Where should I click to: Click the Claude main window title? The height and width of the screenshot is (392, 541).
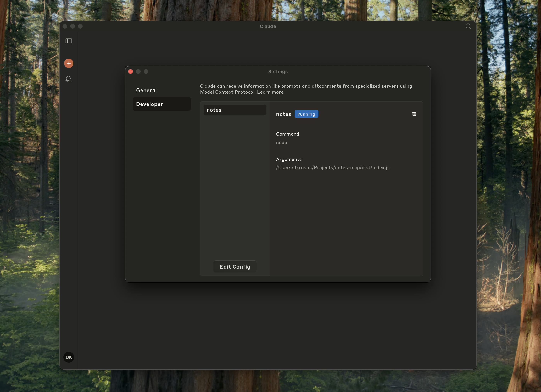click(x=268, y=26)
